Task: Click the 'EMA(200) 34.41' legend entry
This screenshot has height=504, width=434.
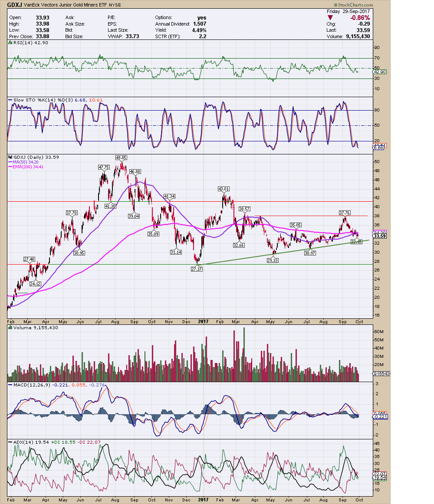Action: tap(26, 167)
